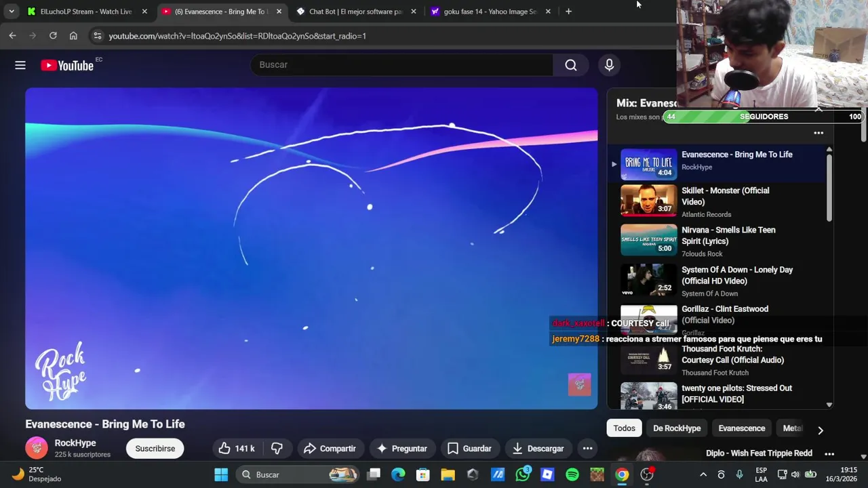
Task: Click the Compartir share button
Action: tap(330, 449)
